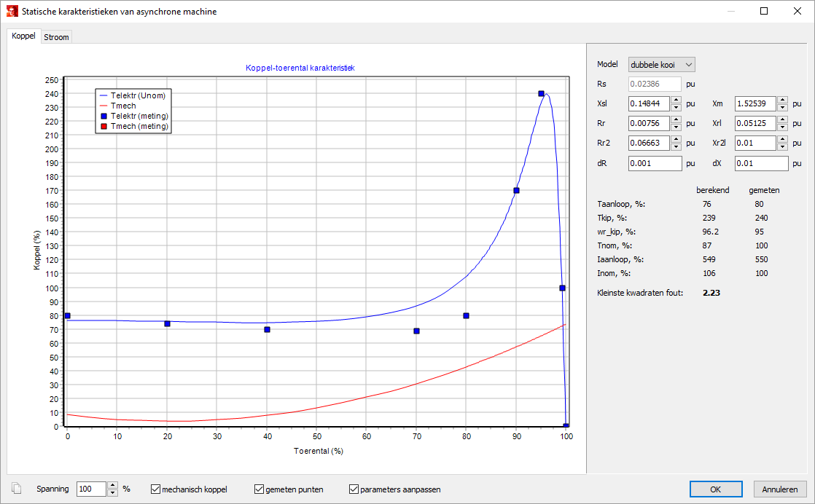
Task: Click into the dR input field
Action: click(655, 164)
